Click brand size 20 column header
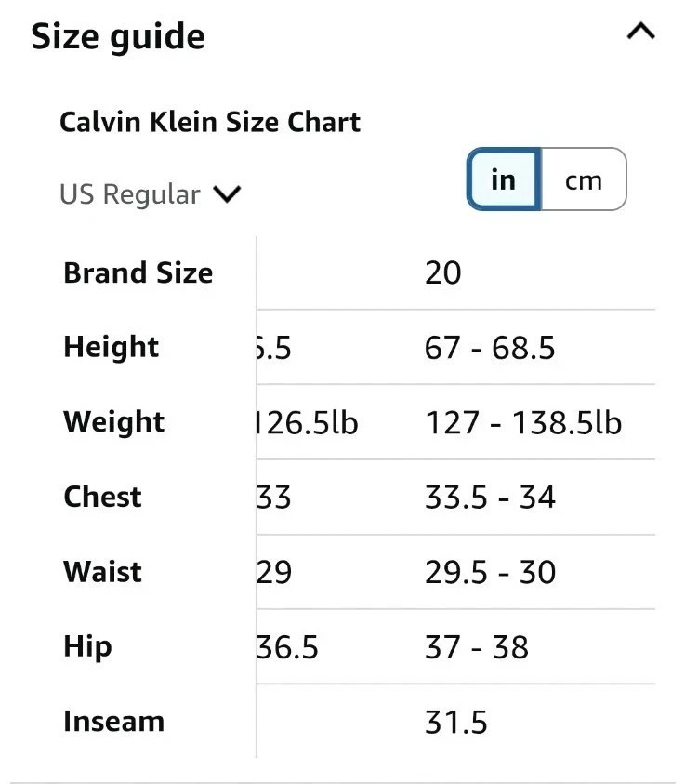685x784 pixels. click(x=443, y=273)
